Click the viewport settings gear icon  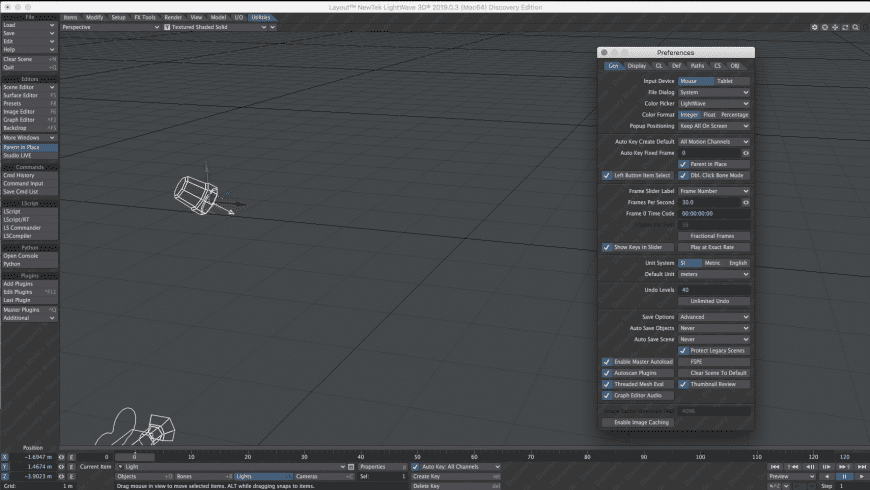(814, 27)
